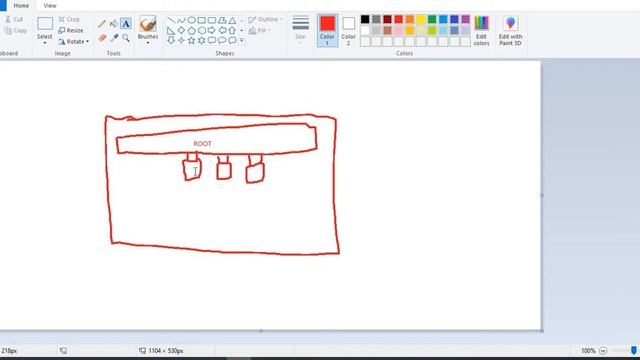This screenshot has width=640, height=360.
Task: Click shapes gallery down arrow
Action: pos(242,30)
